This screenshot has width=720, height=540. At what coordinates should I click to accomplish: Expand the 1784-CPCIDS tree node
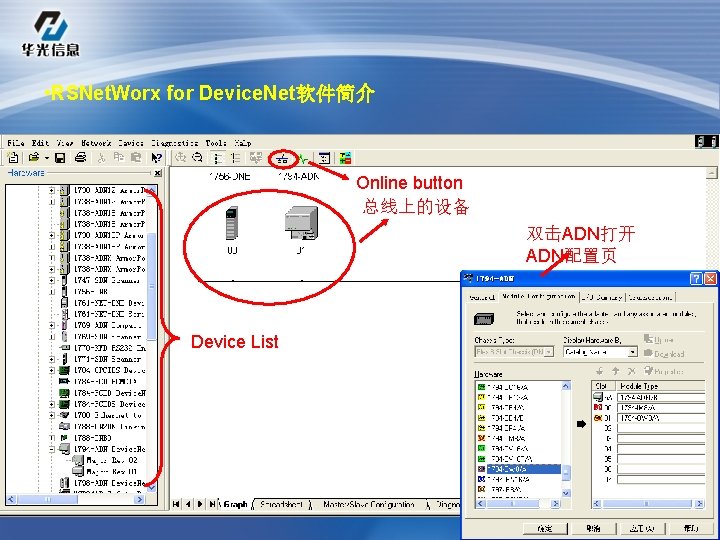tap(52, 370)
